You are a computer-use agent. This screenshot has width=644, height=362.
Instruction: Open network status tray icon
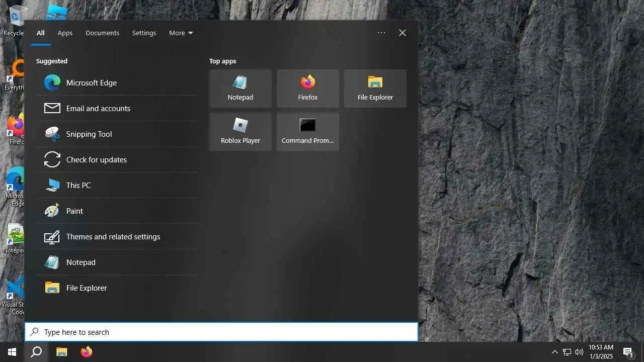pos(567,352)
